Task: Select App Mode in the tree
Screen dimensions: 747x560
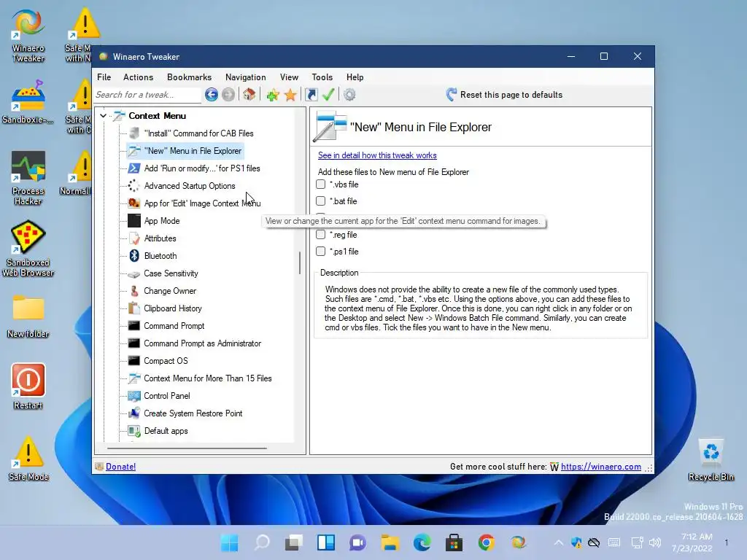Action: coord(162,221)
